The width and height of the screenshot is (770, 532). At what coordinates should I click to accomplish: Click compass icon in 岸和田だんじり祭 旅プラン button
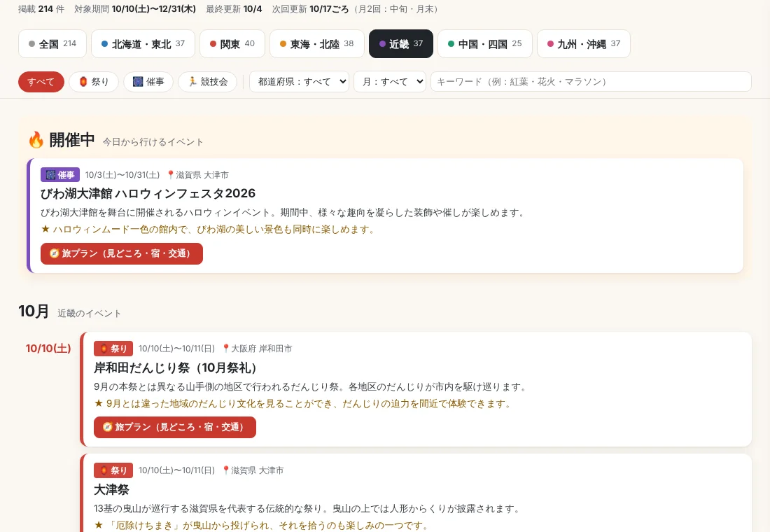pyautogui.click(x=107, y=428)
